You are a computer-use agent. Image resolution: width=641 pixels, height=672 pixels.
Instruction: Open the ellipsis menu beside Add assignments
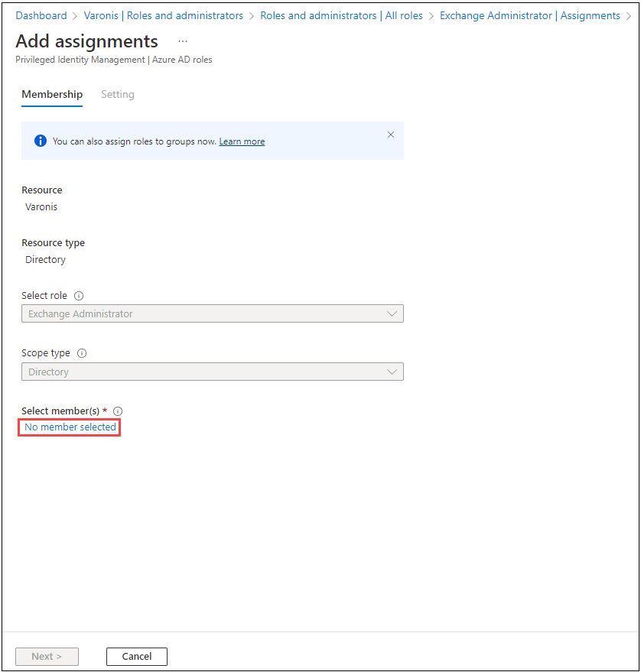click(182, 41)
